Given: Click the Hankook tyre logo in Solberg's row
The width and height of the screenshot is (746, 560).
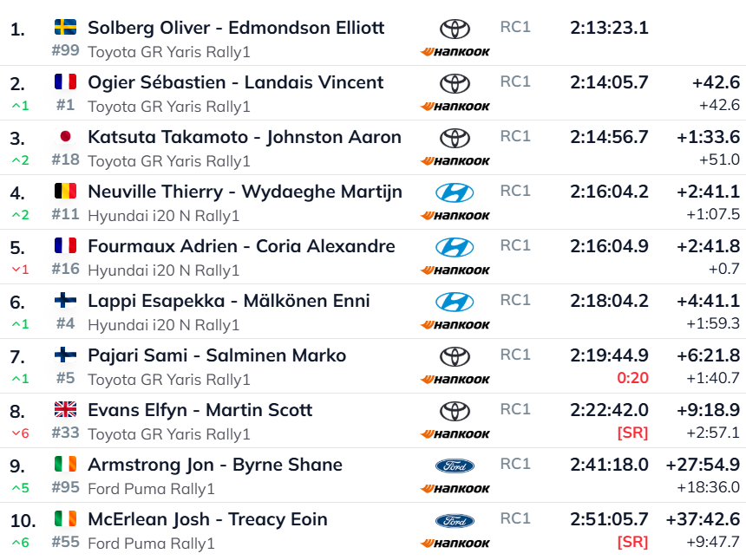Looking at the screenshot, I should [x=455, y=52].
